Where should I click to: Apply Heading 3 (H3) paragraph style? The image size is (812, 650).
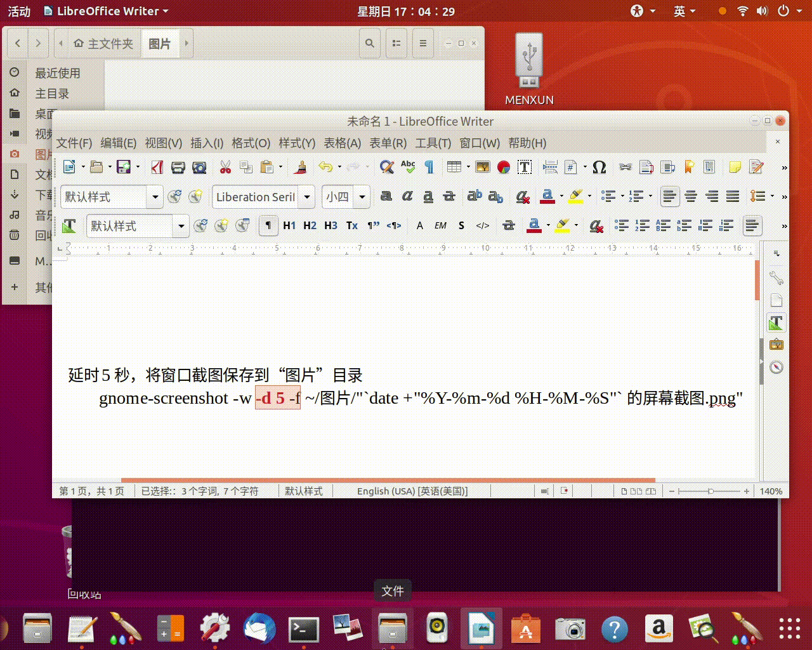331,225
